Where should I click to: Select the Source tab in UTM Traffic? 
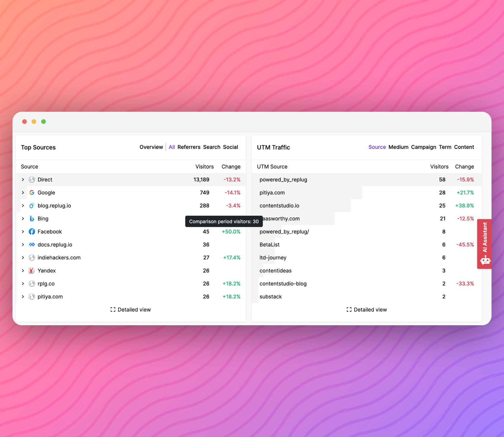pyautogui.click(x=377, y=147)
